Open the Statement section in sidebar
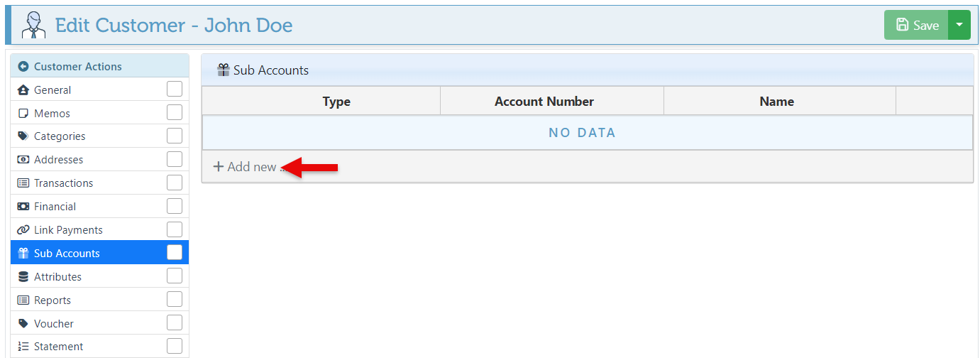 click(58, 347)
